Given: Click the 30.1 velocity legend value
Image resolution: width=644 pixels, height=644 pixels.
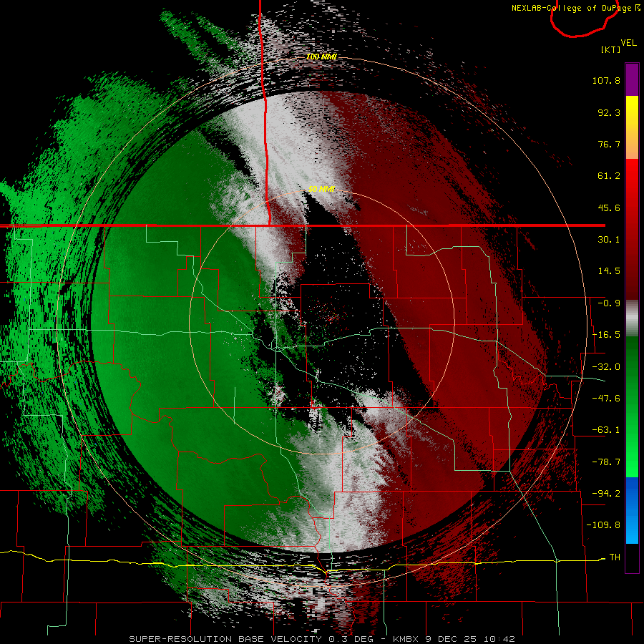Looking at the screenshot, I should coord(609,240).
